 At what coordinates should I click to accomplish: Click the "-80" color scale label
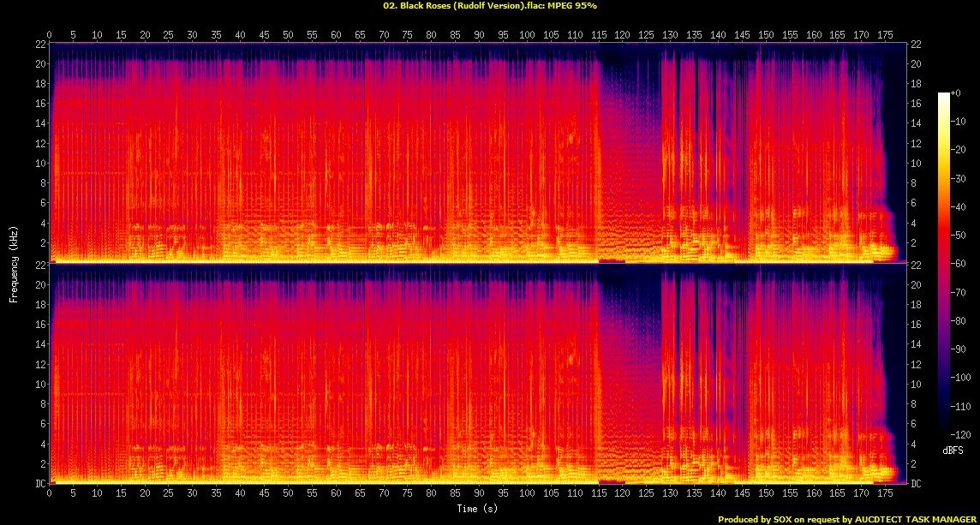[x=956, y=320]
